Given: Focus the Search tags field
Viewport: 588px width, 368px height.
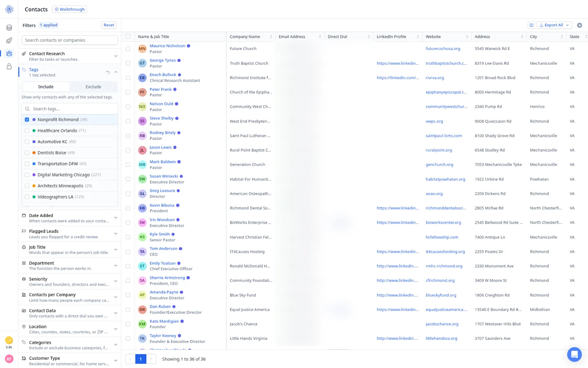Looking at the screenshot, I should click(x=70, y=109).
